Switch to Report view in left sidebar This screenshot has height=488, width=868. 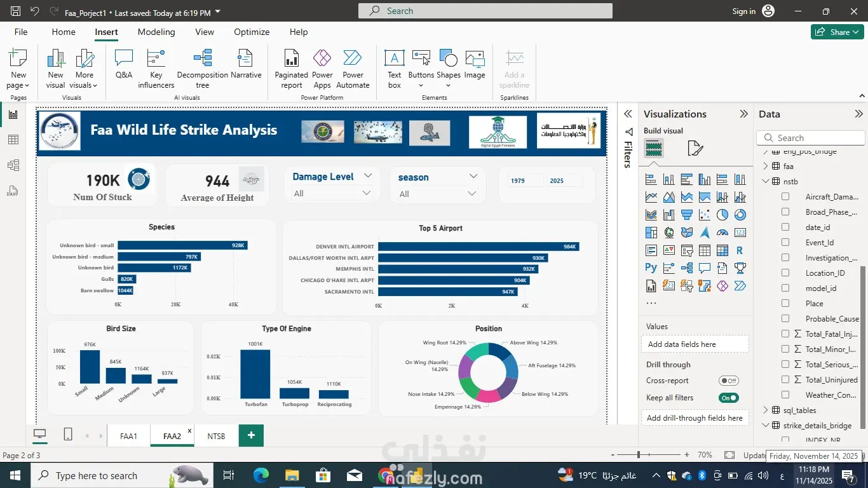[x=13, y=114]
